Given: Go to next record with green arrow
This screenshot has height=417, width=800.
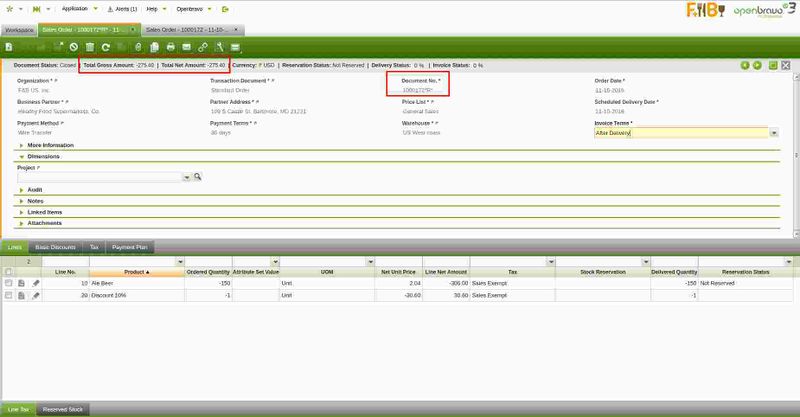Looking at the screenshot, I should [758, 65].
